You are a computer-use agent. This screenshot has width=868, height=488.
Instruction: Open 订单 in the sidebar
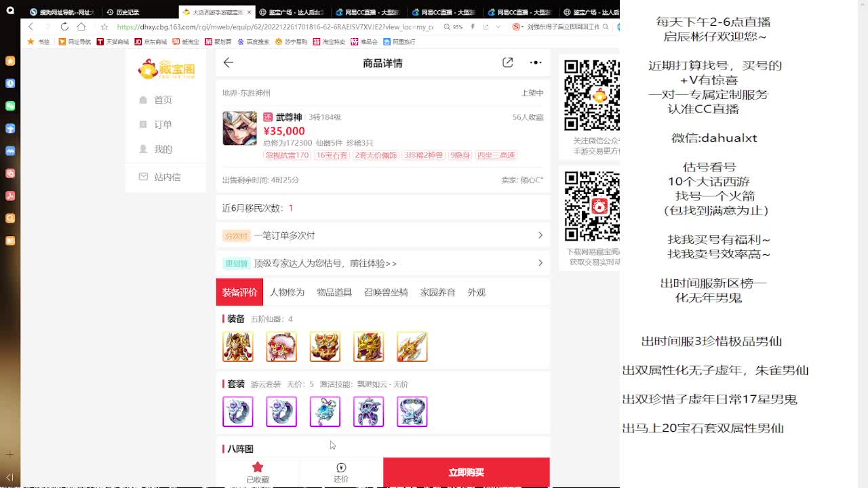156,125
